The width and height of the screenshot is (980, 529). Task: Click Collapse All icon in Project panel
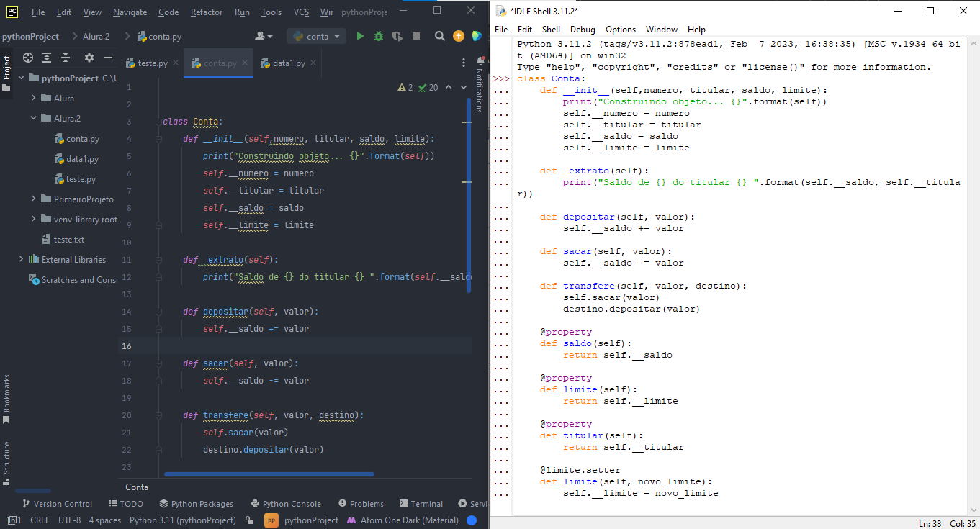click(x=66, y=58)
